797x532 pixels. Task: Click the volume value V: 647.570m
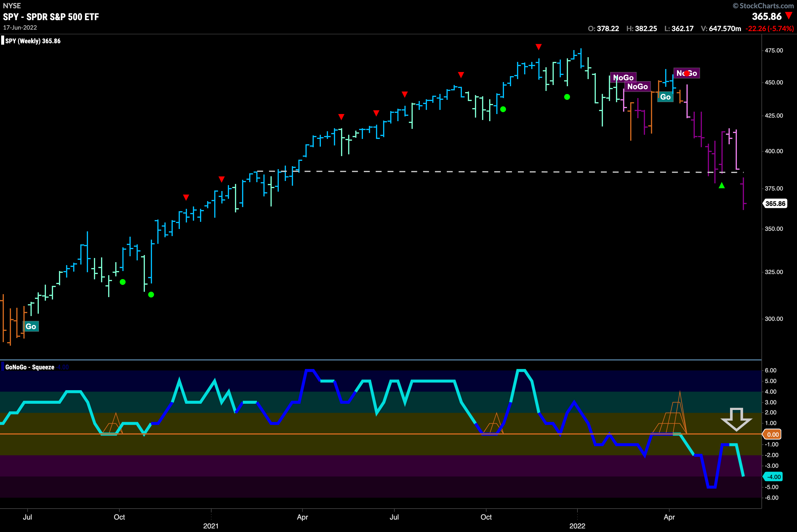pyautogui.click(x=721, y=28)
